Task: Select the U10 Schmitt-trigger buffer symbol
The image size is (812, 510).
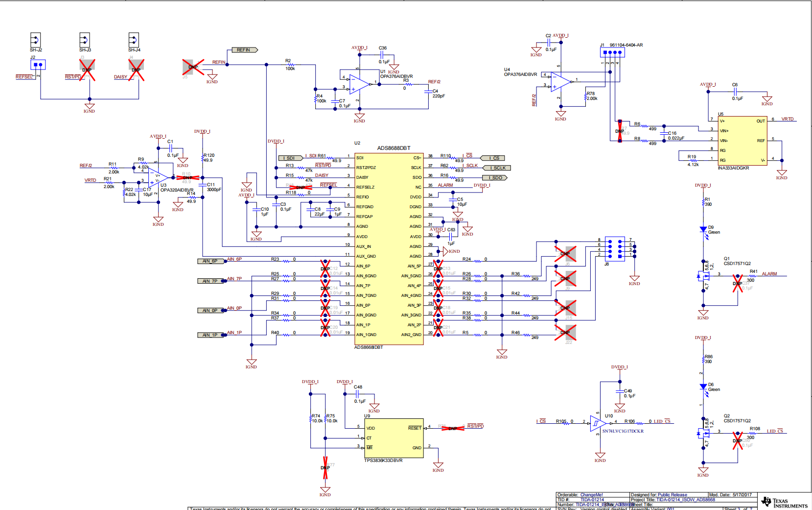Action: (x=597, y=423)
